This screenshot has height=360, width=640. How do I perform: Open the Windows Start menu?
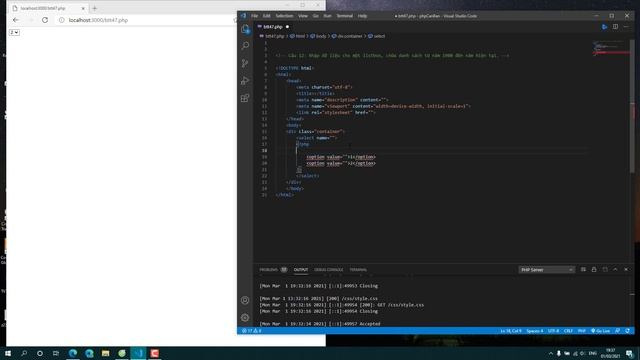point(8,353)
